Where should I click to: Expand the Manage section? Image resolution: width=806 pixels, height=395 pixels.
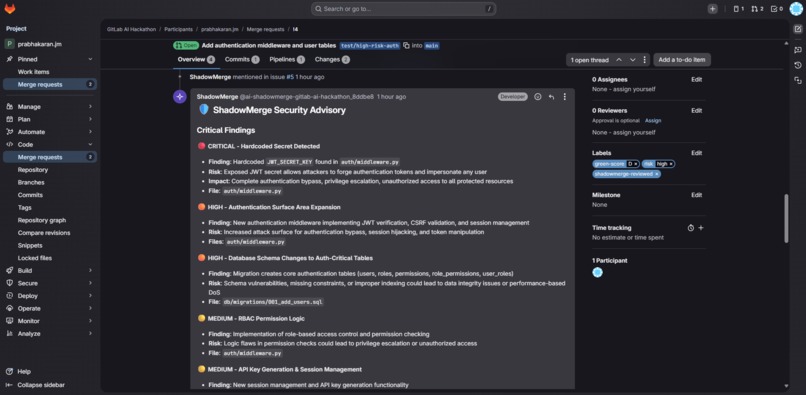pos(50,106)
